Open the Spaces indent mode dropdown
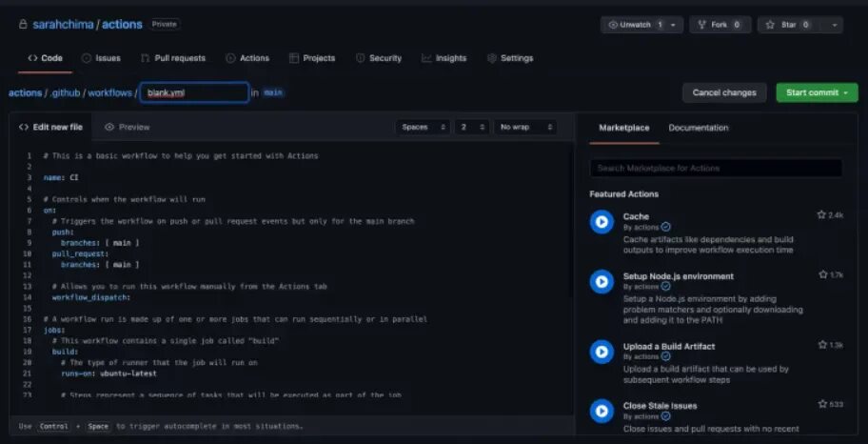The image size is (868, 444). [x=424, y=127]
